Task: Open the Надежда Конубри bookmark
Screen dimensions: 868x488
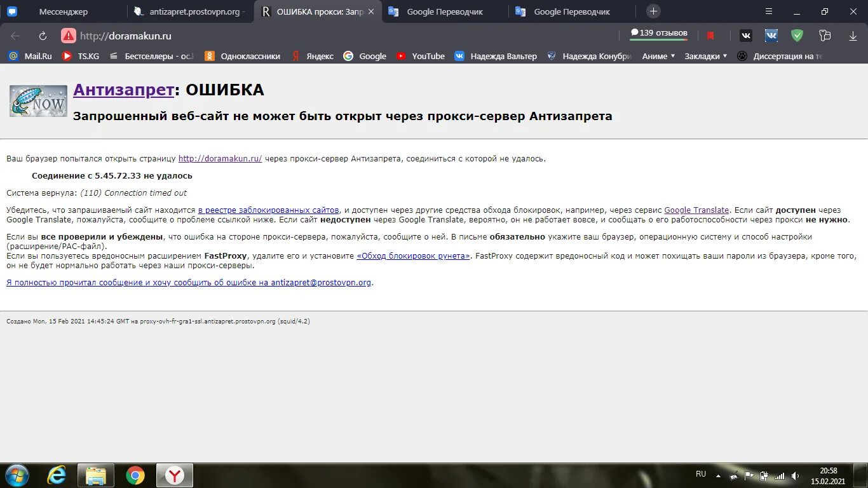Action: (x=589, y=56)
